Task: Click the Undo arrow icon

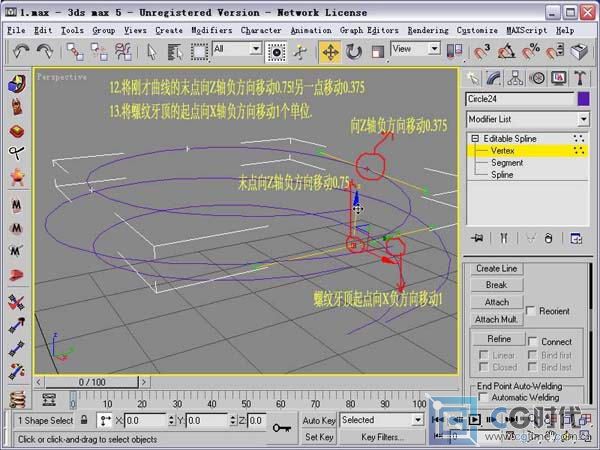Action: [21, 52]
